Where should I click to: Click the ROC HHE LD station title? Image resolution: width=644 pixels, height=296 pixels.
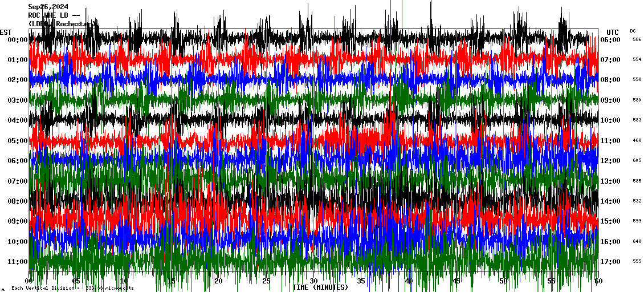click(x=54, y=15)
